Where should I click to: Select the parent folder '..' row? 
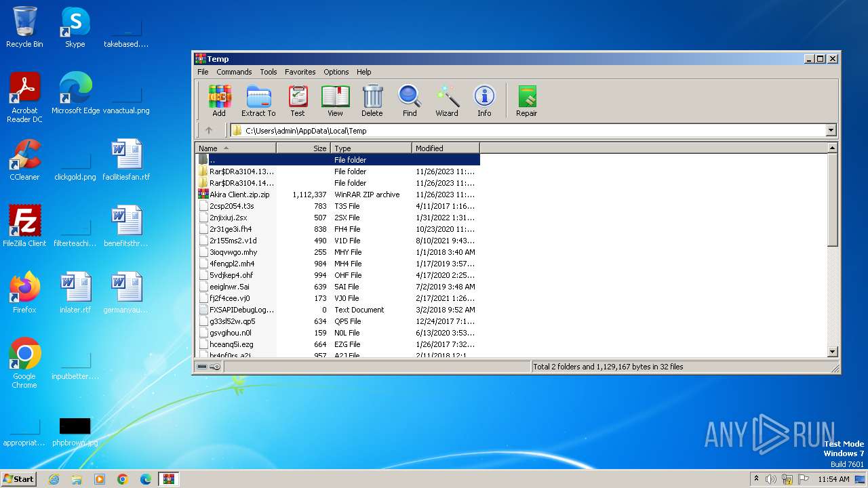[x=338, y=160]
